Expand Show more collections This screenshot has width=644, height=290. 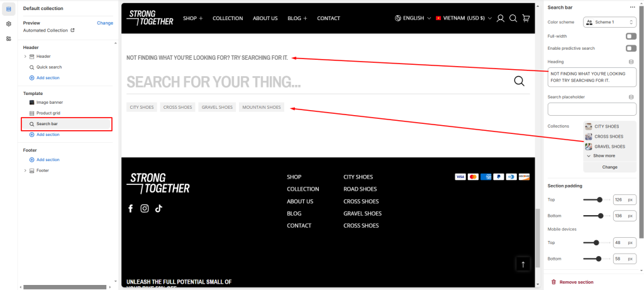(601, 155)
